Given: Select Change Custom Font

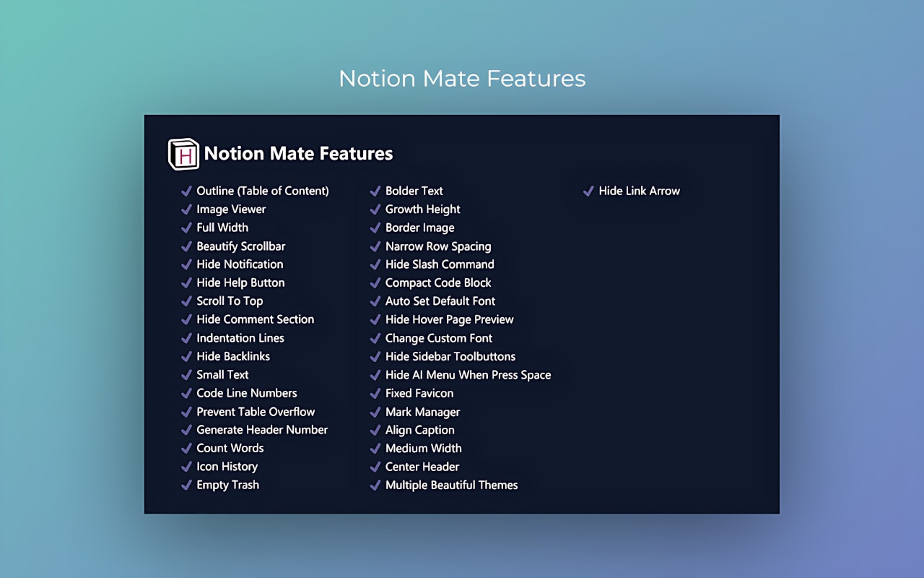Looking at the screenshot, I should click(438, 337).
